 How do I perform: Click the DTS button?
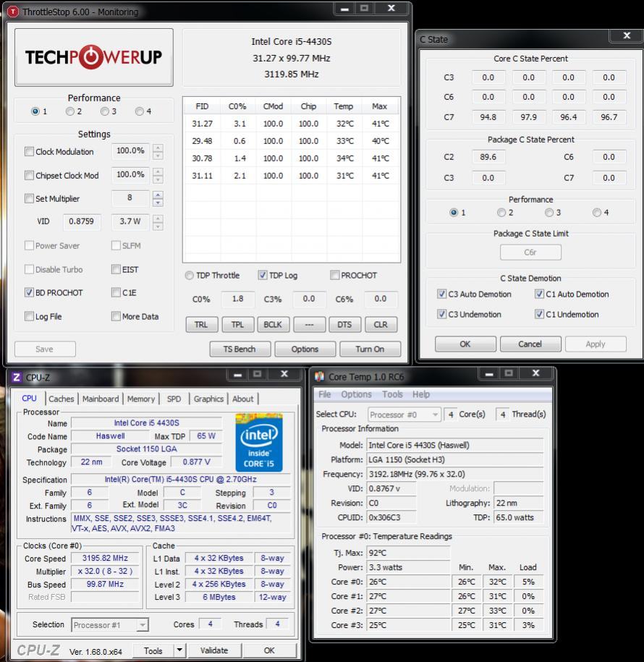pos(344,324)
